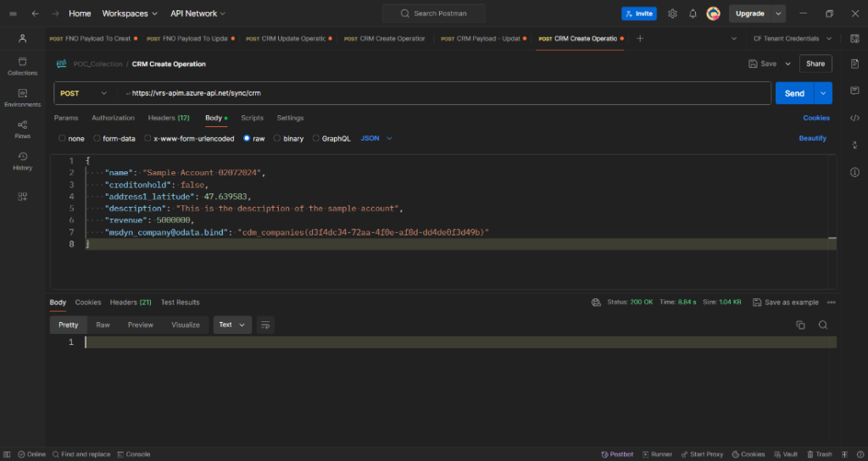868x461 pixels.
Task: Open History in the sidebar
Action: coord(23,161)
